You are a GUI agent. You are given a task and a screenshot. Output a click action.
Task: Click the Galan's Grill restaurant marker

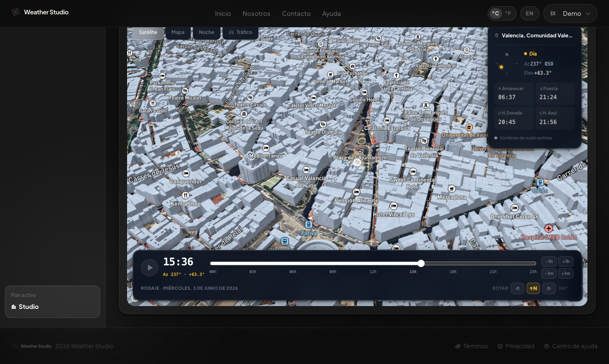point(153,103)
